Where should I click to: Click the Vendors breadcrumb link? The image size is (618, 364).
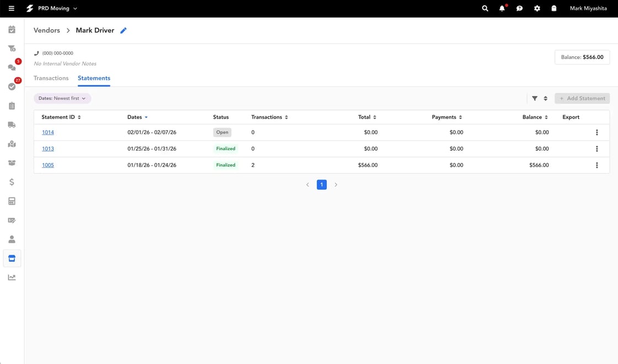click(x=46, y=30)
